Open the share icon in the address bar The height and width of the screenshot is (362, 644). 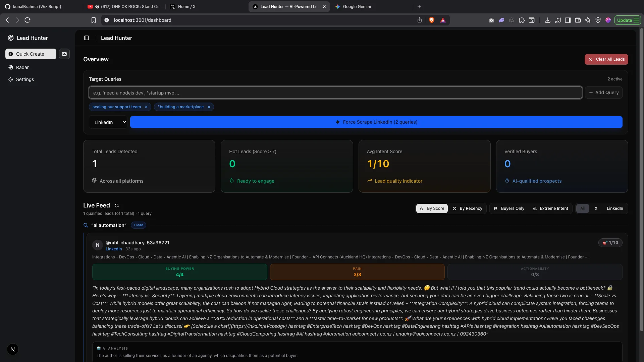[x=420, y=20]
